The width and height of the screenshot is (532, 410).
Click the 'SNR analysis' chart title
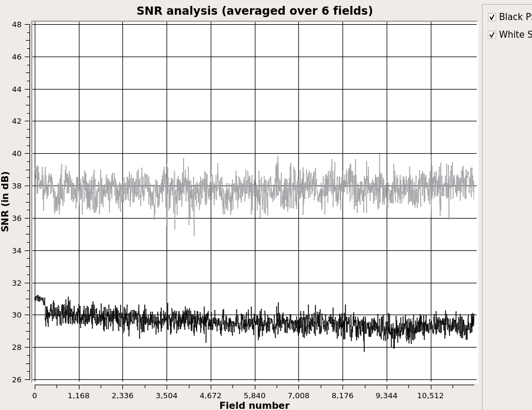point(254,11)
